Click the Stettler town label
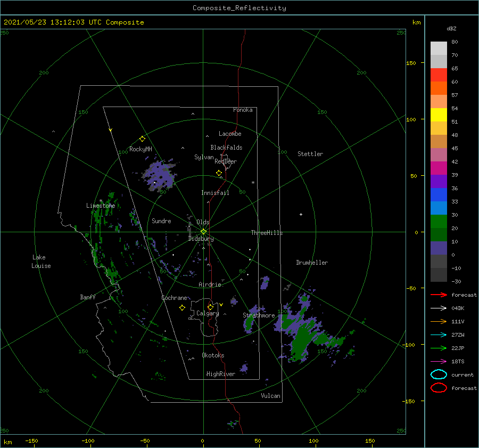This screenshot has height=448, width=479. click(x=310, y=154)
